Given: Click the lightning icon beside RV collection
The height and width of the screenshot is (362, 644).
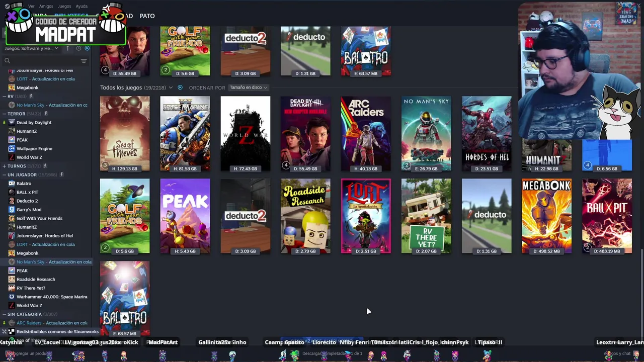Looking at the screenshot, I should 31,96.
